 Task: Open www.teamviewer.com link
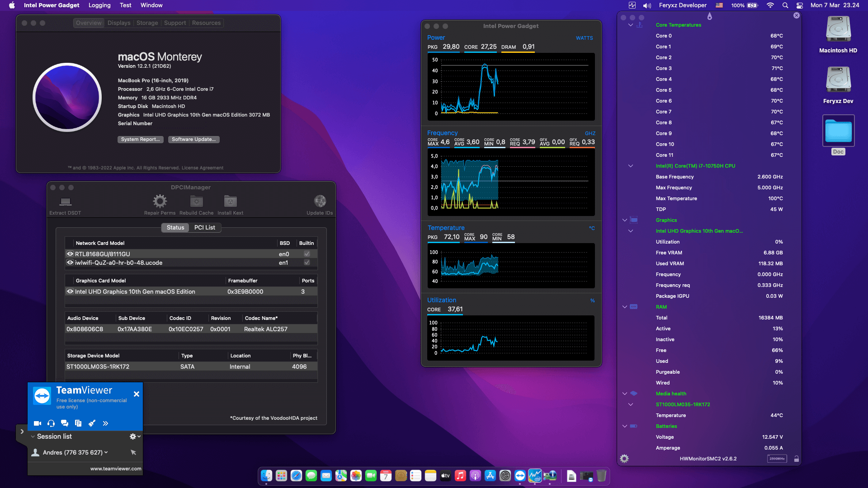pos(116,469)
